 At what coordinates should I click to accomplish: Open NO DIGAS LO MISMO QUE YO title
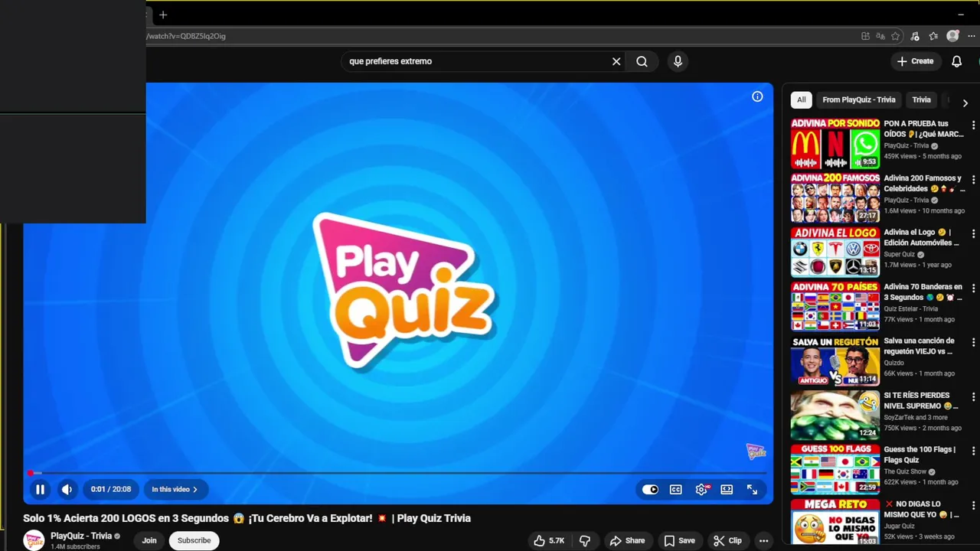point(921,510)
